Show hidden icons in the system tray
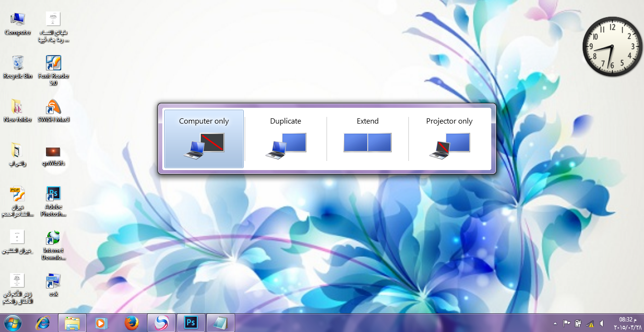This screenshot has width=644, height=332. (x=555, y=323)
